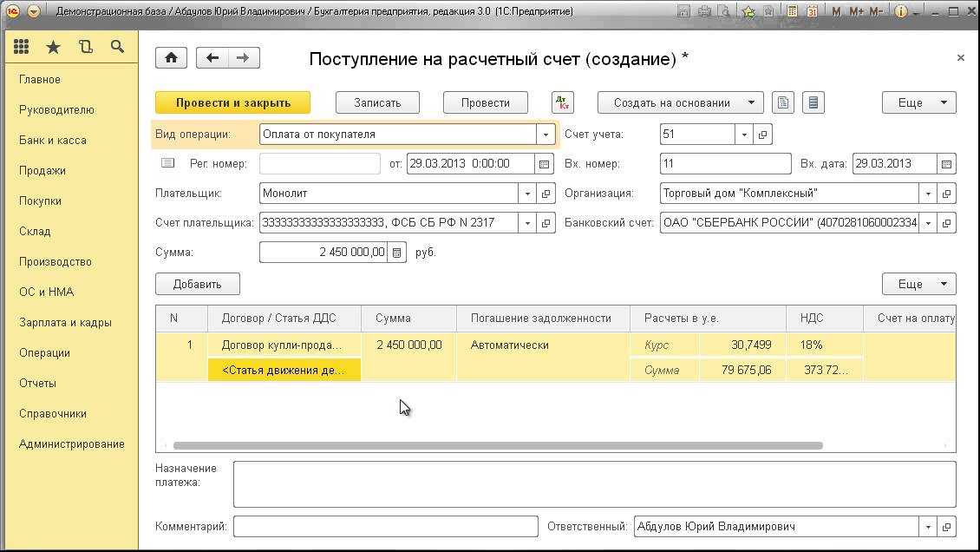Open the sections grid menu icon

pos(22,46)
